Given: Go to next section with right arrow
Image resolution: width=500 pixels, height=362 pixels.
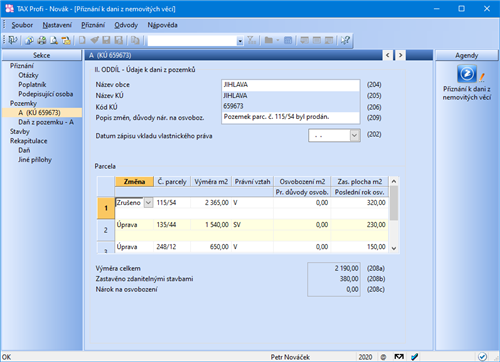Looking at the screenshot, I should click(400, 55).
